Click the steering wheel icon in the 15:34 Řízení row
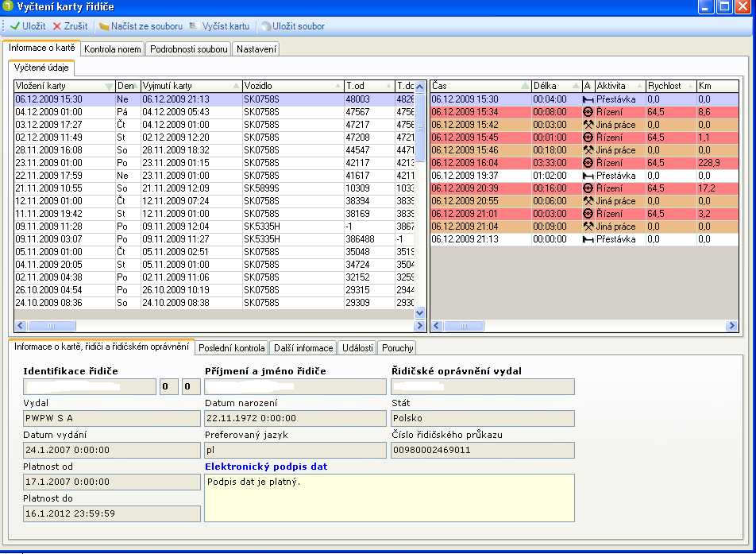This screenshot has height=554, width=756. pyautogui.click(x=588, y=112)
